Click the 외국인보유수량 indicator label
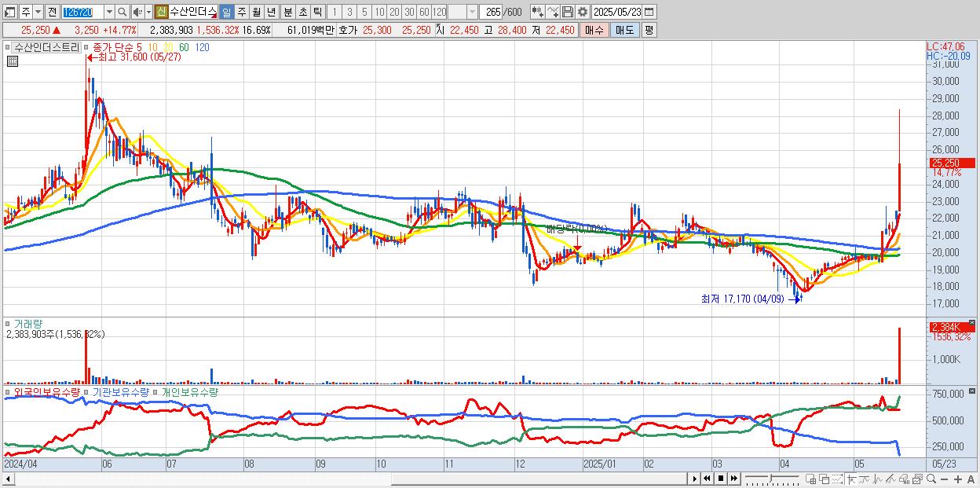The width and height of the screenshot is (980, 488). point(47,391)
